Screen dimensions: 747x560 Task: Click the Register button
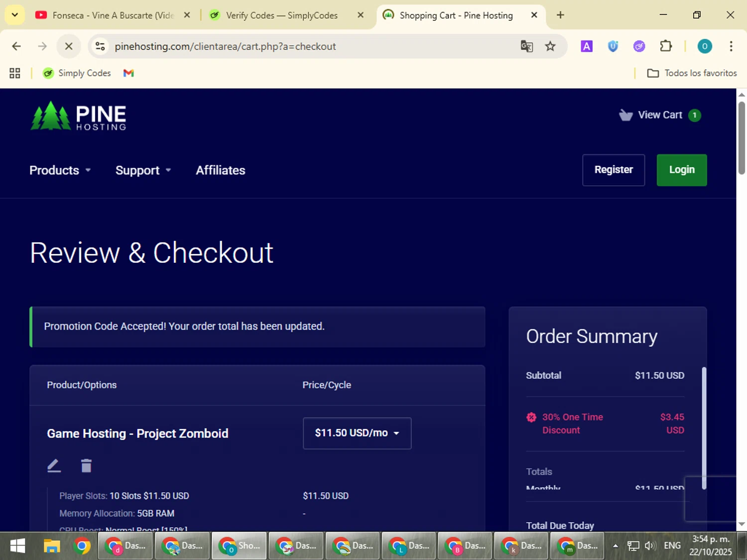click(x=614, y=170)
